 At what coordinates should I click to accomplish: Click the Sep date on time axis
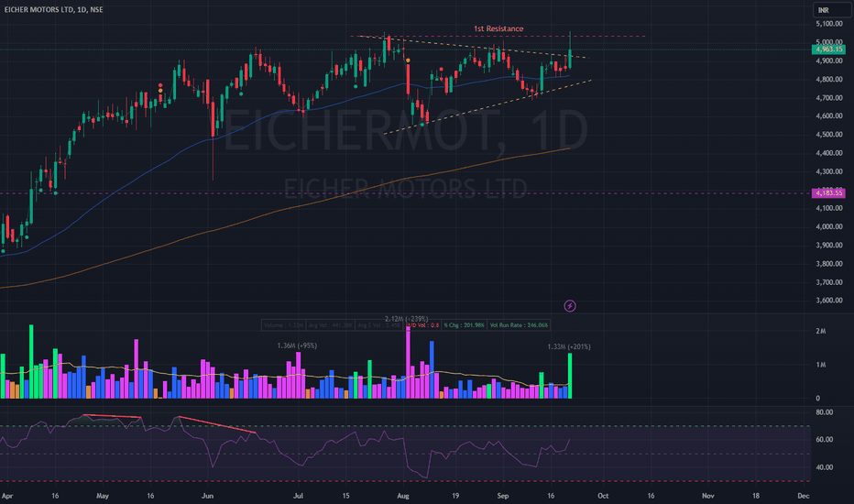[x=503, y=496]
